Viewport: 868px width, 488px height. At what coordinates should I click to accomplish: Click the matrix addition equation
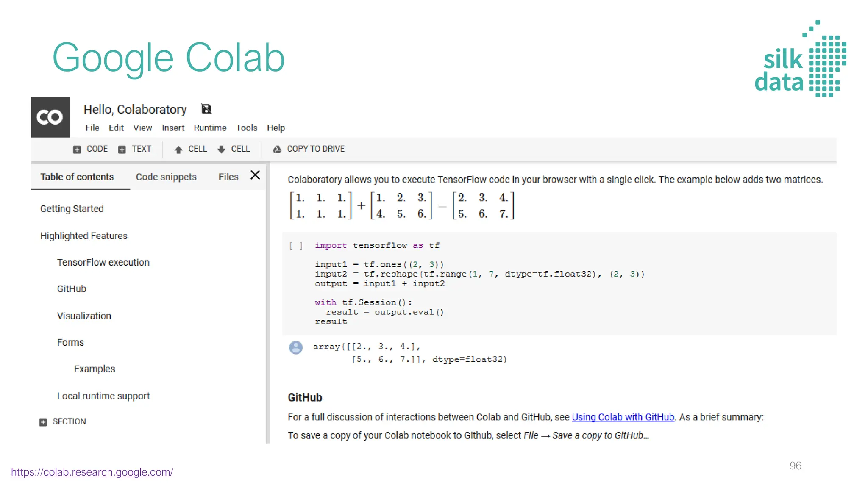(x=402, y=206)
